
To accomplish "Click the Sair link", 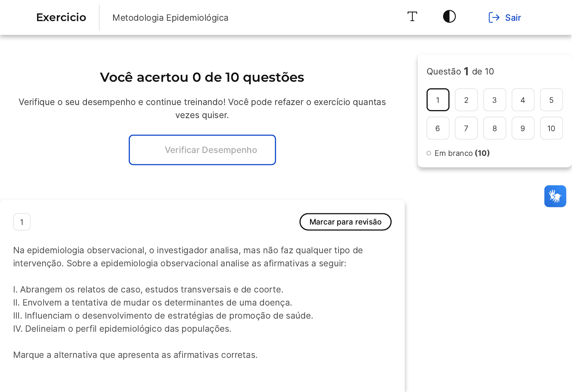I will click(x=513, y=17).
